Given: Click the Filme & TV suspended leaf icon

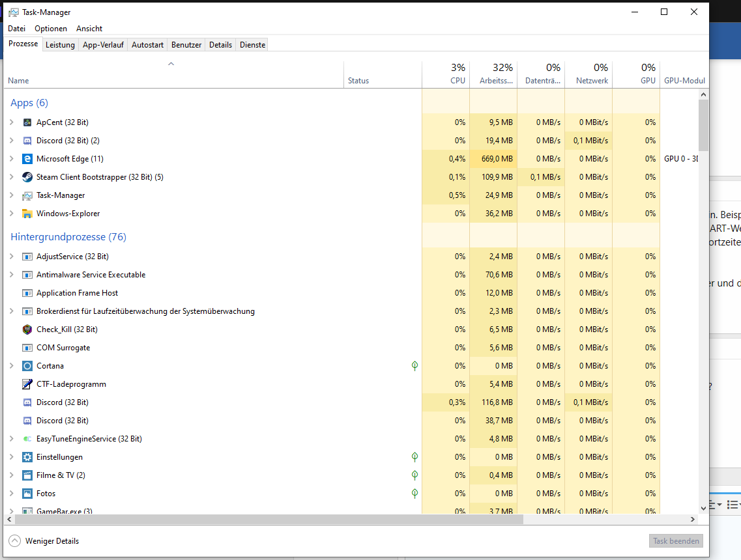Looking at the screenshot, I should click(414, 475).
